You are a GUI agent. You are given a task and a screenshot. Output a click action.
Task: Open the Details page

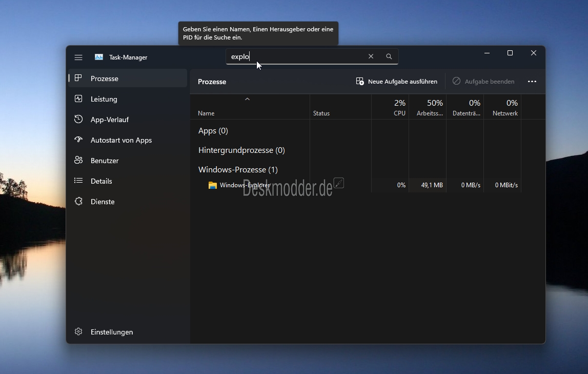point(128,181)
